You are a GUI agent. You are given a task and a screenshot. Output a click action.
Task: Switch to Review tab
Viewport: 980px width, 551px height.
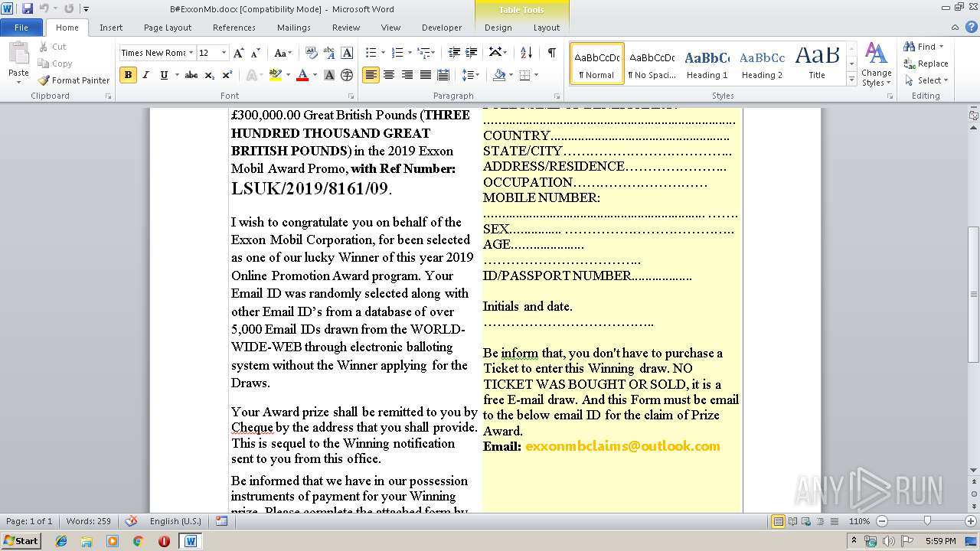coord(346,28)
